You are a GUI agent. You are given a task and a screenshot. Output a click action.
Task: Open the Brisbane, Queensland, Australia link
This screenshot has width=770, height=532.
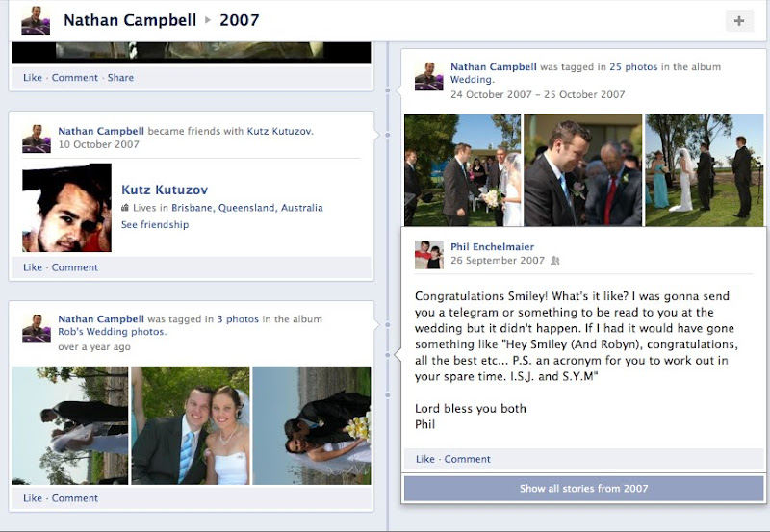point(247,208)
